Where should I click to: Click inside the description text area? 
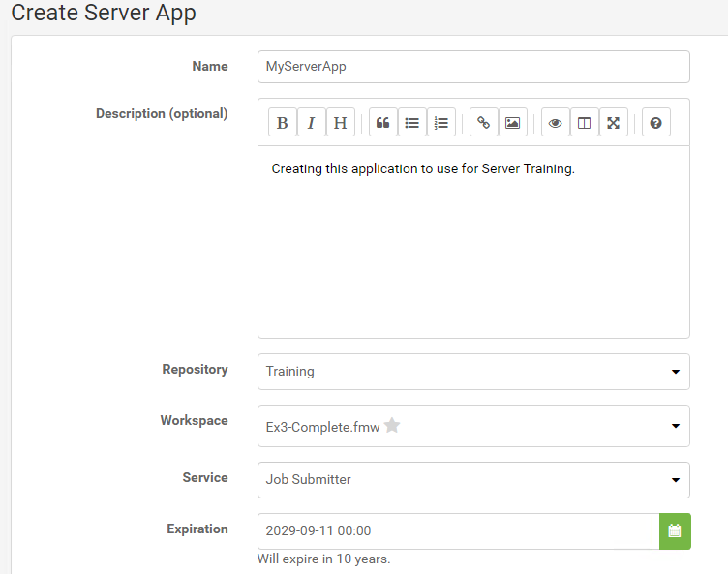[473, 241]
